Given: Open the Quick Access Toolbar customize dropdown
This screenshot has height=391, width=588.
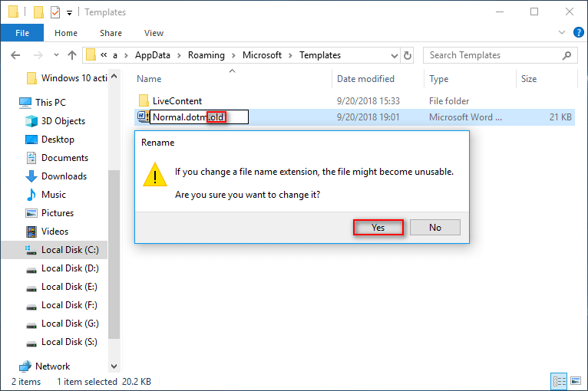Looking at the screenshot, I should click(x=70, y=12).
